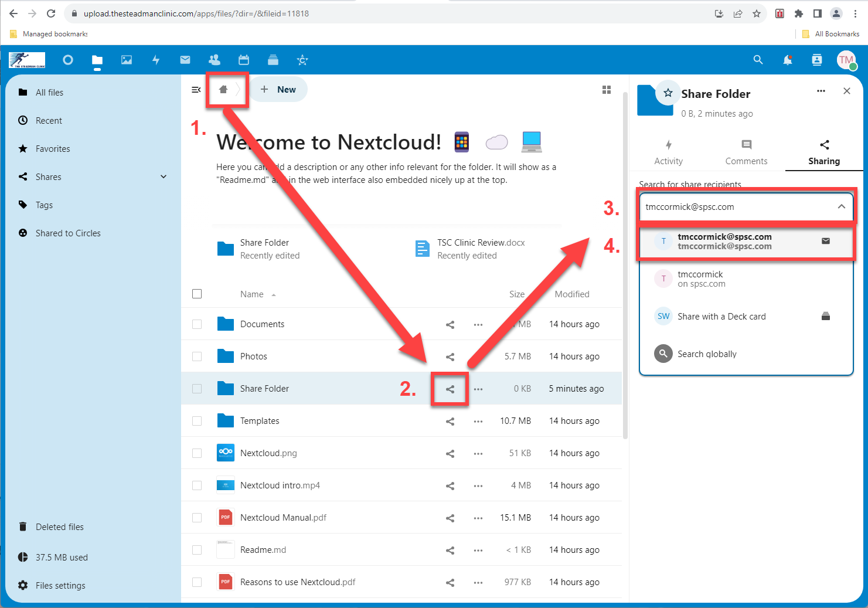Viewport: 868px width, 608px height.
Task: Collapse the share recipient dropdown arrow
Action: click(841, 206)
